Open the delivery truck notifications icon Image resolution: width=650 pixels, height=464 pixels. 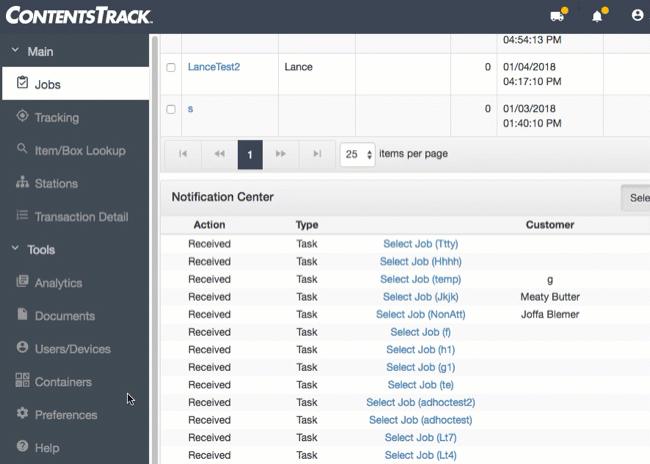point(557,16)
